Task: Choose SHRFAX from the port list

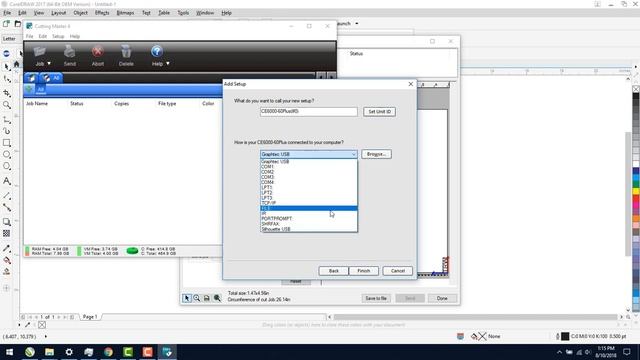Action: tap(309, 224)
